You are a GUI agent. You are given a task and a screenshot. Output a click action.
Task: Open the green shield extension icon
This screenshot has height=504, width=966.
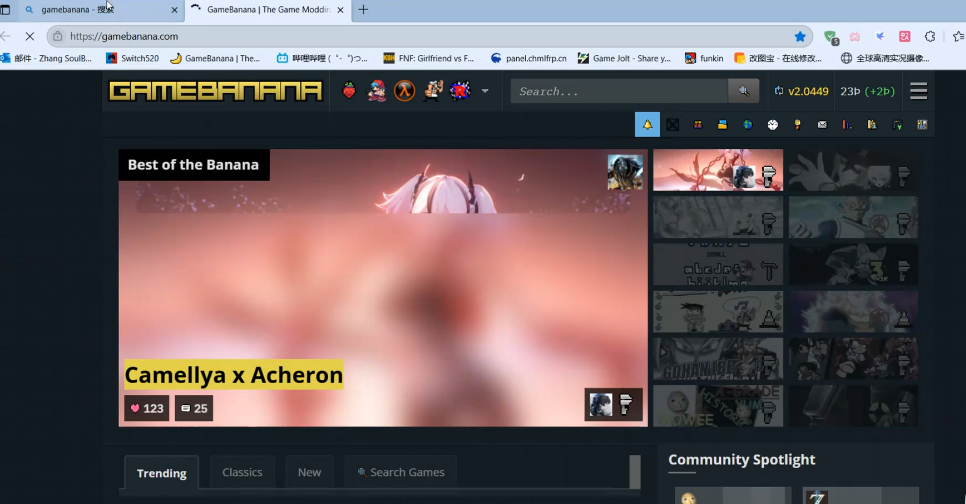(x=830, y=37)
